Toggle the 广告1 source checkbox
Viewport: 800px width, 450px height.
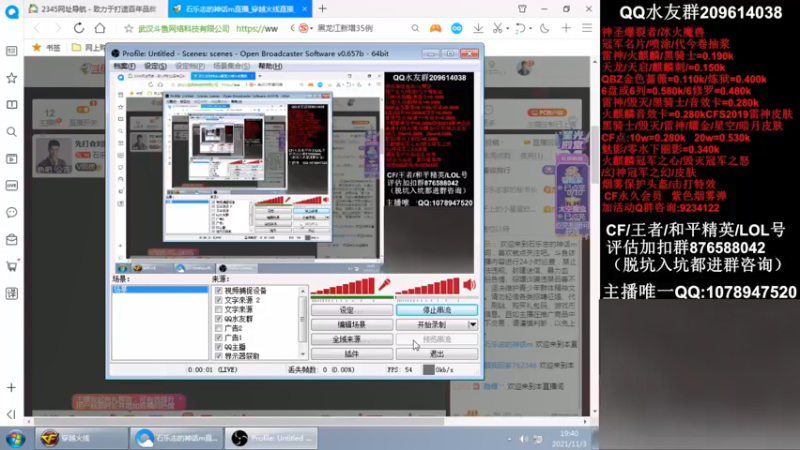pyautogui.click(x=219, y=337)
